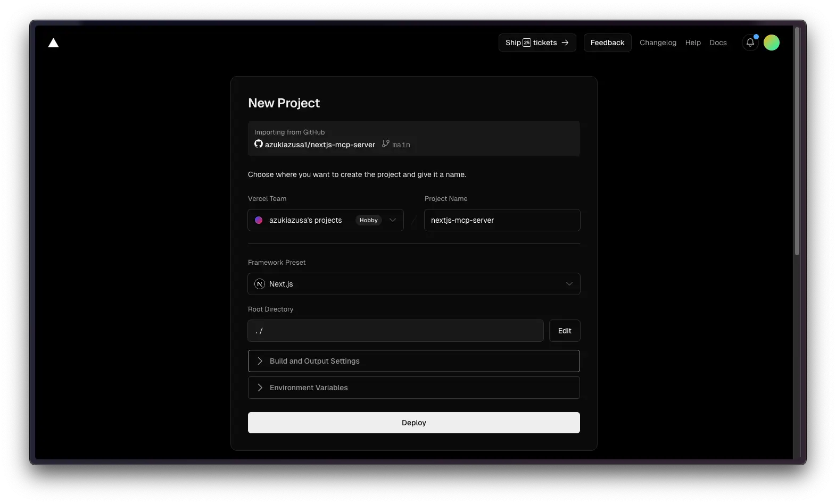
Task: Click the azukiazusa1/nextjs-mcp-server repository name
Action: pos(320,145)
